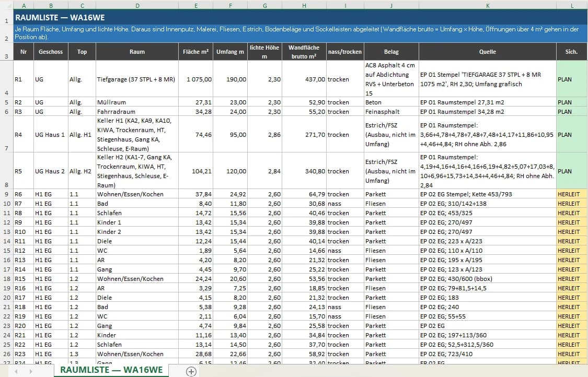Select the nass/trocken header cell
588x377 pixels.
(x=345, y=52)
